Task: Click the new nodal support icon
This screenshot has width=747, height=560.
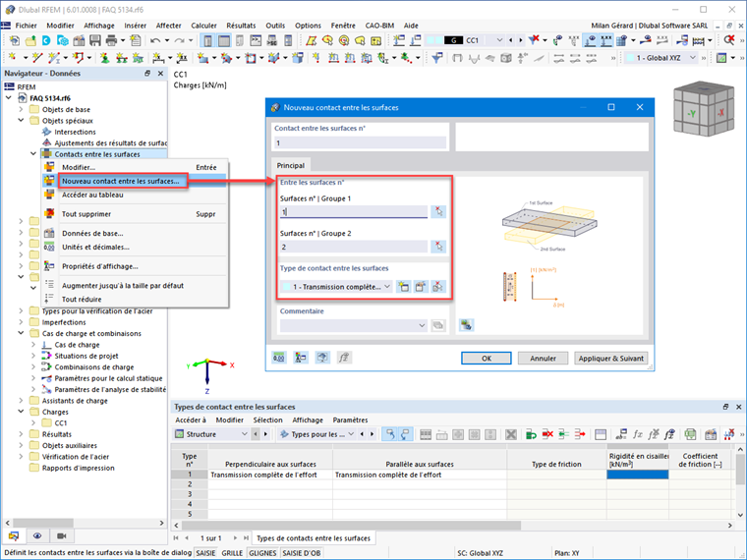Action: (x=105, y=58)
